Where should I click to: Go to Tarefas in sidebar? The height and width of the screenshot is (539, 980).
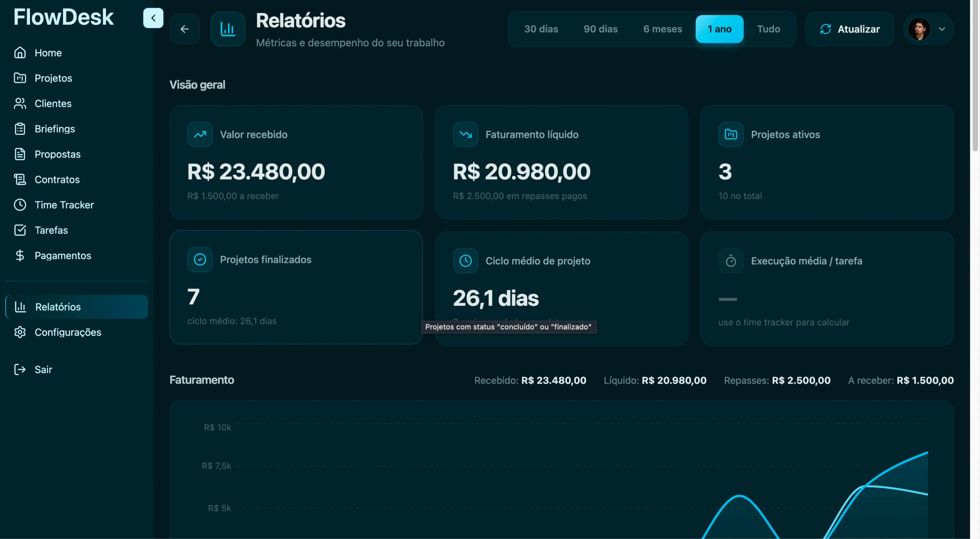(76, 230)
